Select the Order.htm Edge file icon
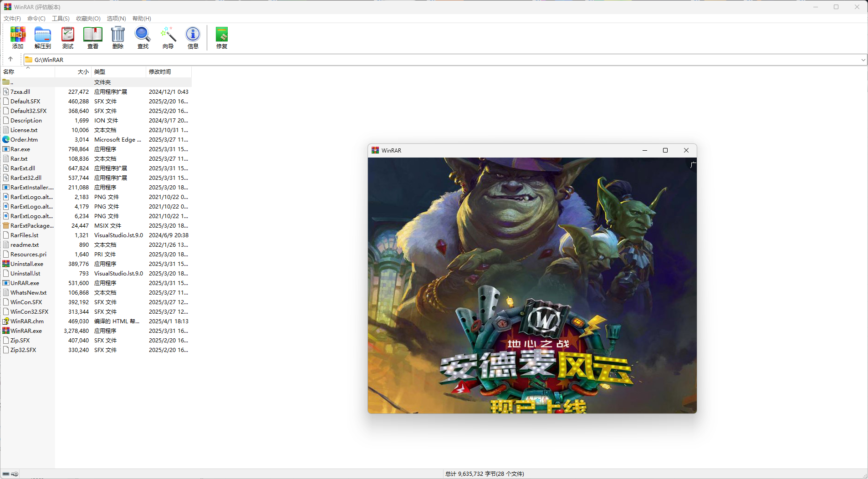 point(6,139)
